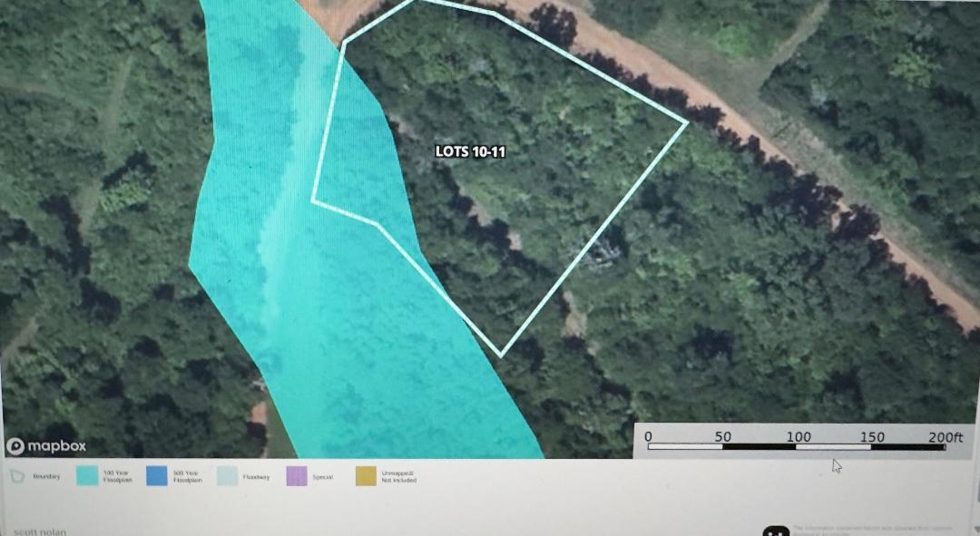Viewport: 980px width, 536px height.
Task: Click the black logo icon at bottom
Action: 778,531
